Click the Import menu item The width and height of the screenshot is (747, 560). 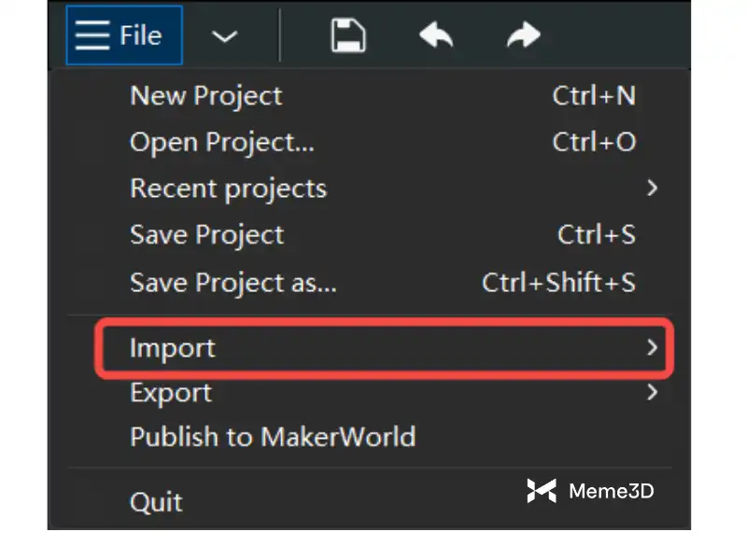pos(173,348)
